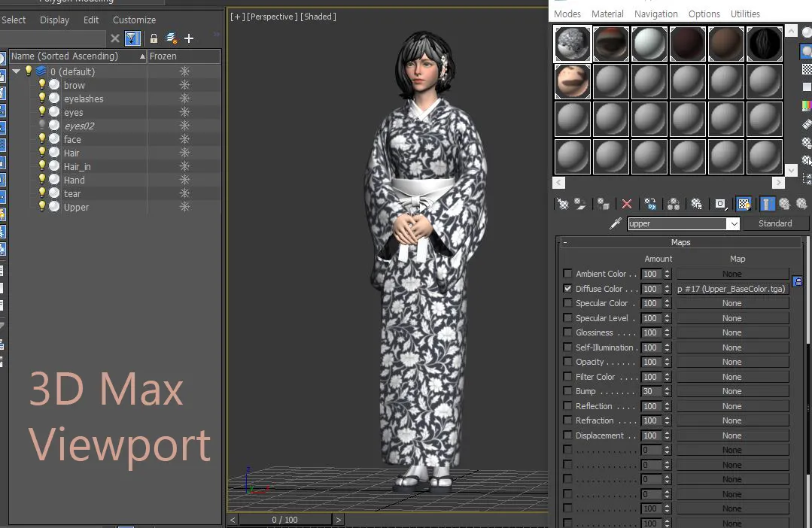The width and height of the screenshot is (812, 528).
Task: Collapse the 0 (default) layer tree
Action: coord(17,71)
